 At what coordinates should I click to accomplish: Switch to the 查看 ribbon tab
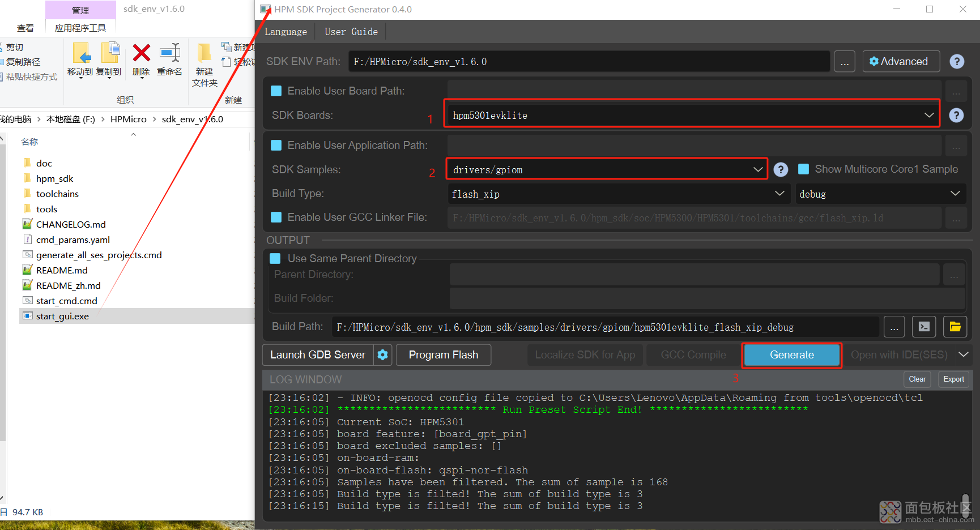[x=25, y=28]
